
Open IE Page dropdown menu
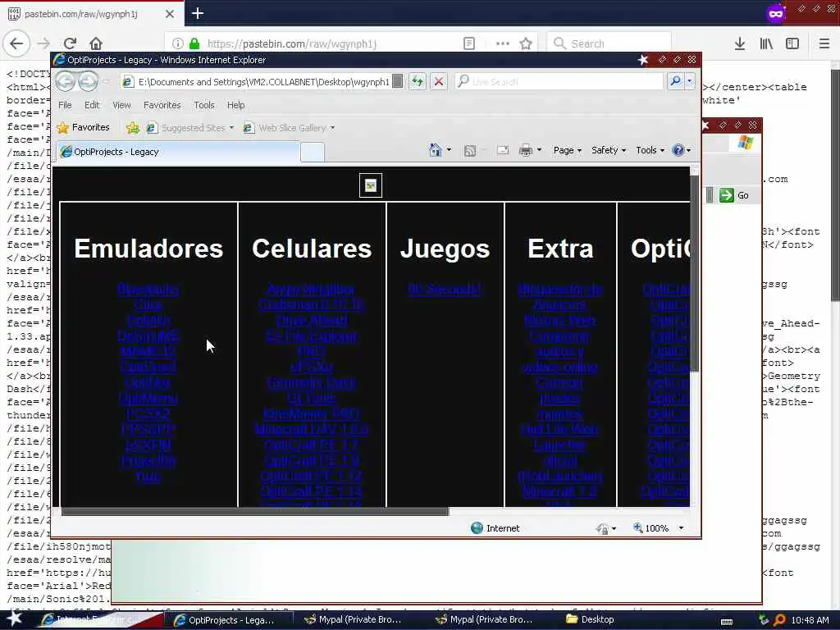(568, 151)
